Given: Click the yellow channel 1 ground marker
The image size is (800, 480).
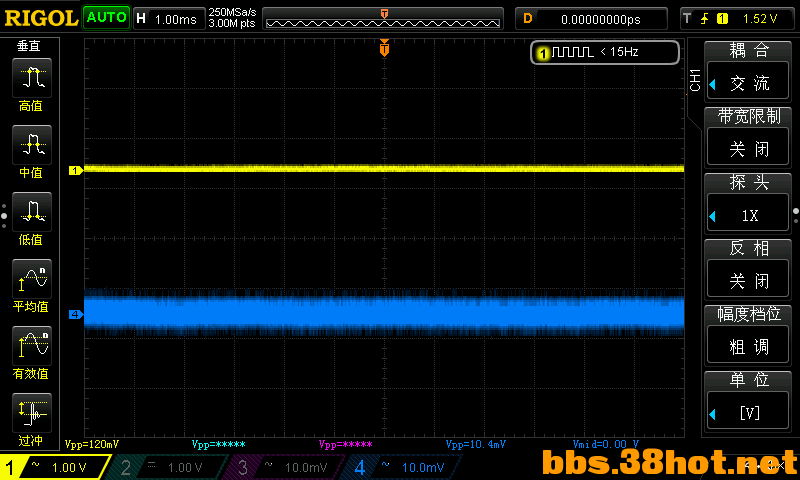Looking at the screenshot, I should click(76, 170).
